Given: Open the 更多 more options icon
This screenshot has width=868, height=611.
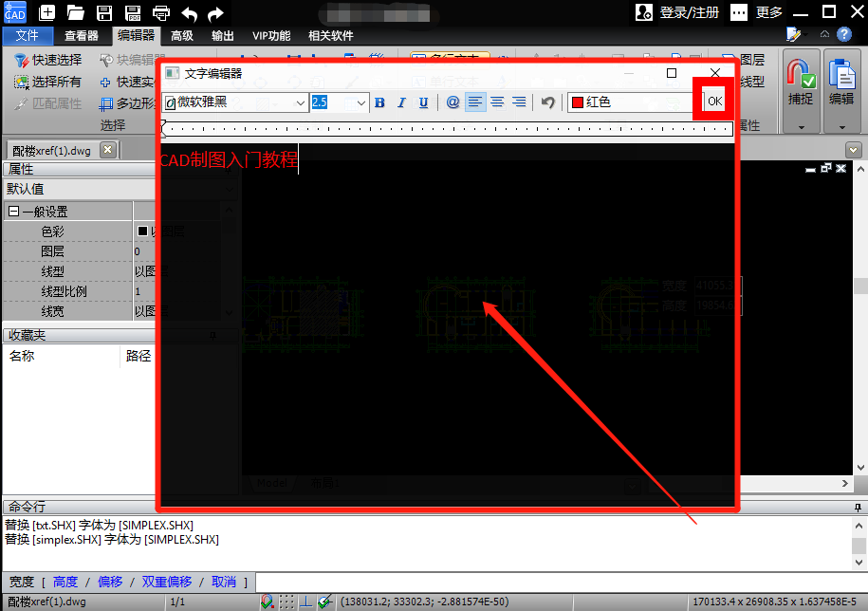Looking at the screenshot, I should pyautogui.click(x=738, y=12).
